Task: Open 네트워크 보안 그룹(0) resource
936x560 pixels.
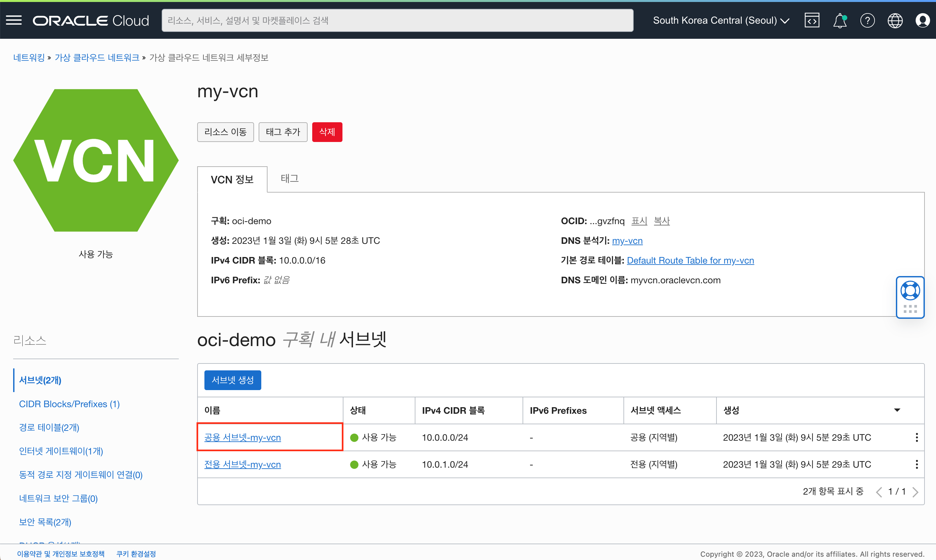Action: tap(59, 499)
